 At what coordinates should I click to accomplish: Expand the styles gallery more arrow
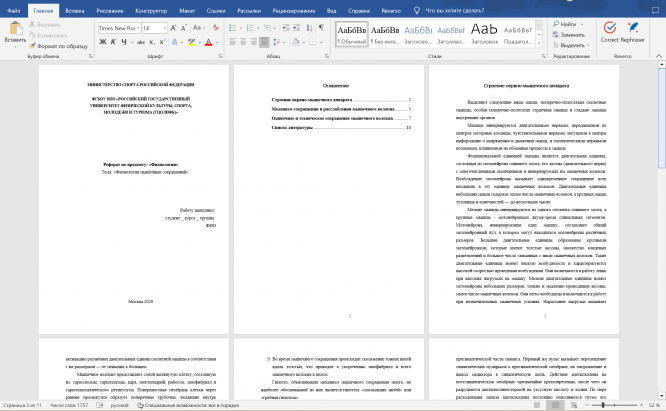coord(539,43)
